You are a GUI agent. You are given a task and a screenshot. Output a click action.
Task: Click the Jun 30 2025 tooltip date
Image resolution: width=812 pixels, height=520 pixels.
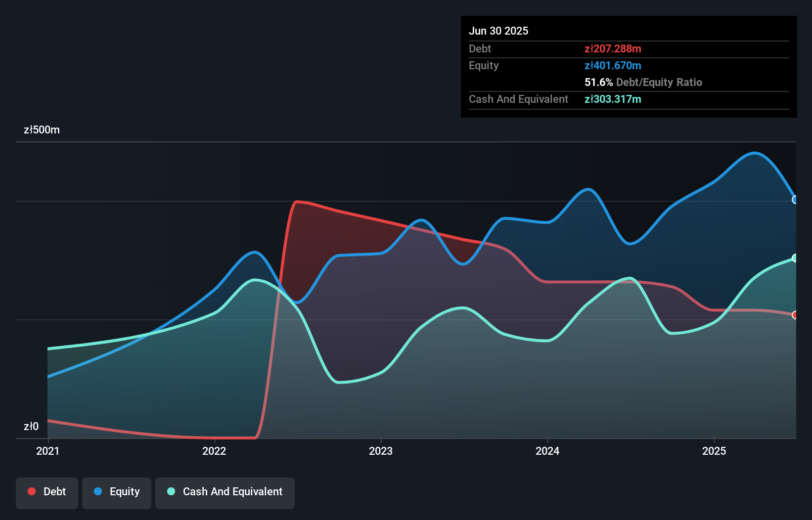coord(498,31)
